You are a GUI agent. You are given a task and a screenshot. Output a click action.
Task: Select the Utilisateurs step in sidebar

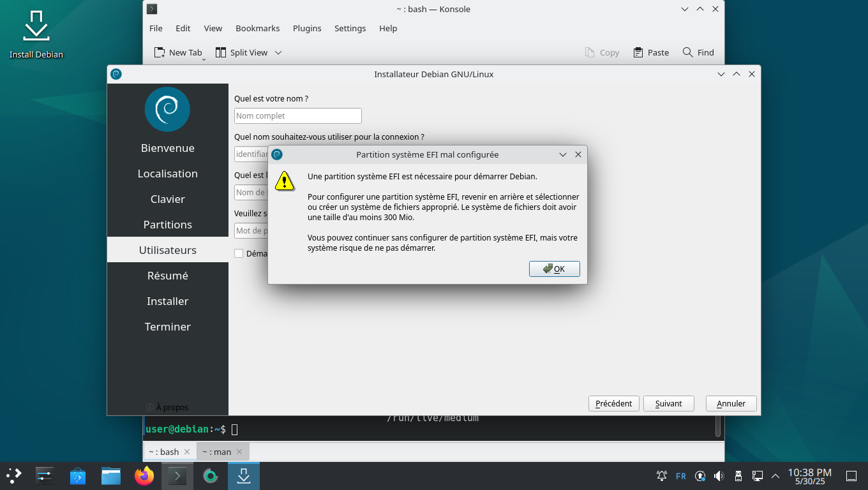[x=168, y=250]
